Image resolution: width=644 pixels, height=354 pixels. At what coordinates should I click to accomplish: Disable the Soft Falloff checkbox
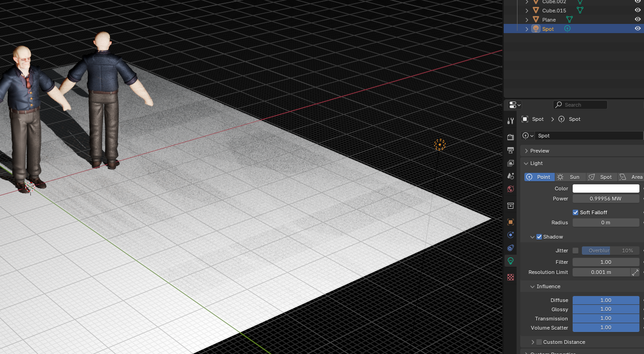click(575, 212)
